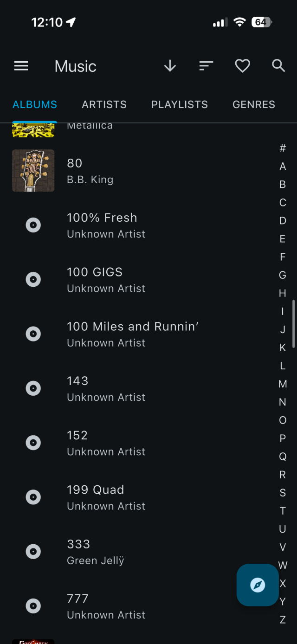
Task: Jump to the # index section
Action: [x=283, y=148]
